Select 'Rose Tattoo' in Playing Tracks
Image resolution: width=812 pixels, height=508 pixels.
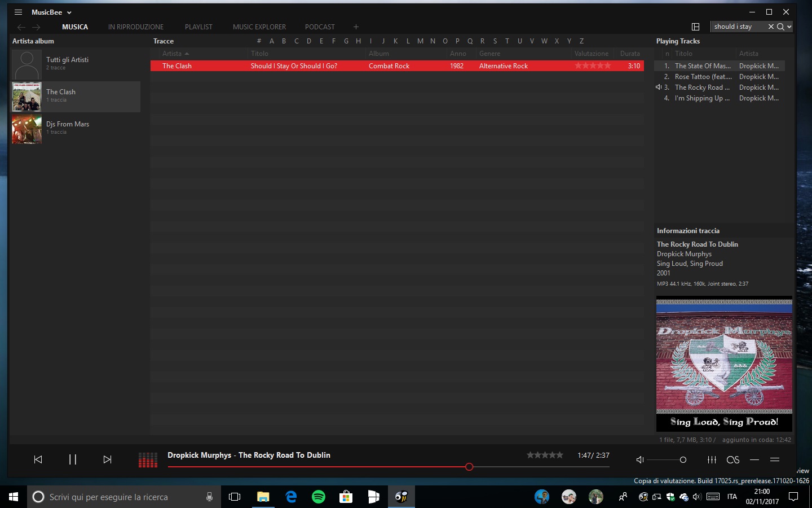pyautogui.click(x=720, y=77)
